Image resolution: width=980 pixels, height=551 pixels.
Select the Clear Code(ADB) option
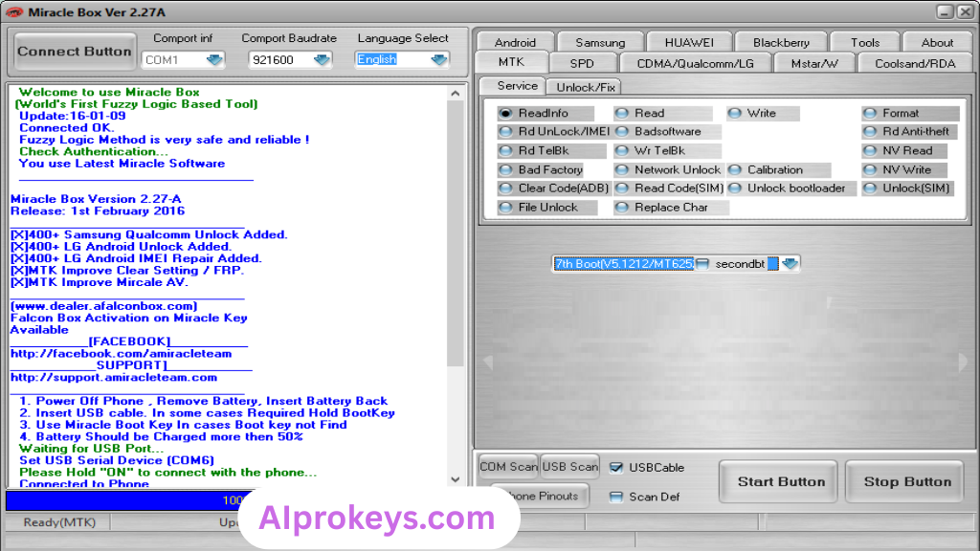(554, 188)
